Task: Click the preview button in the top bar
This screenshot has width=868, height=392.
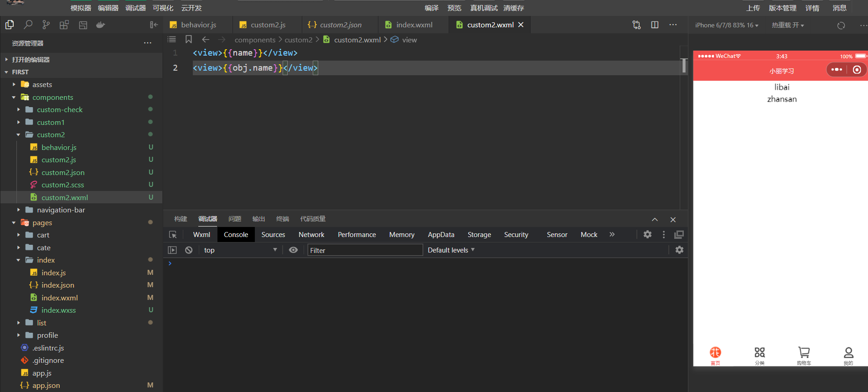Action: point(454,8)
